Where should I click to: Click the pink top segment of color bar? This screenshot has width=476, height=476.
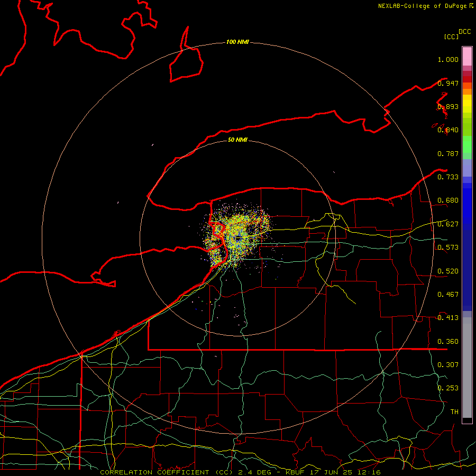(x=467, y=56)
